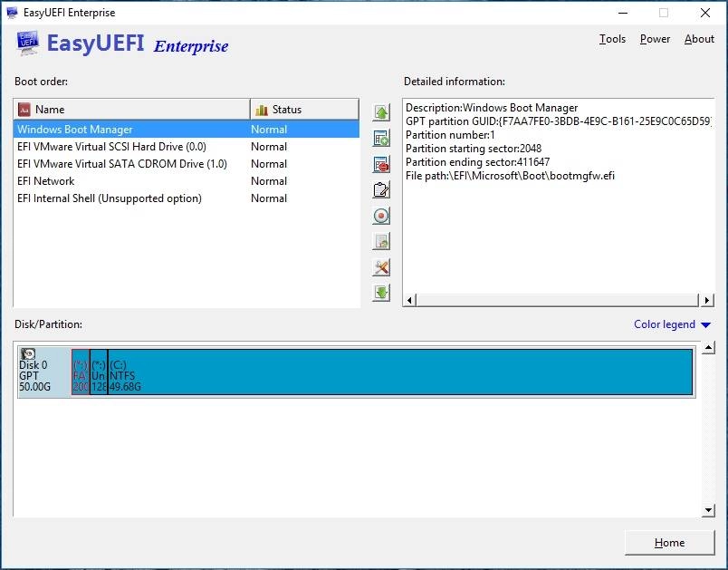Click the grayed backup entry icon
The width and height of the screenshot is (728, 570).
(x=381, y=242)
